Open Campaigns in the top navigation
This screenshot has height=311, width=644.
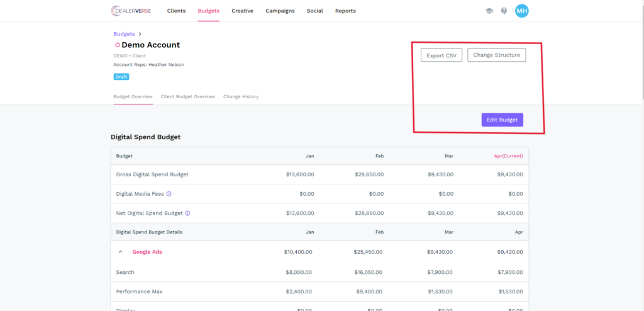pos(280,11)
